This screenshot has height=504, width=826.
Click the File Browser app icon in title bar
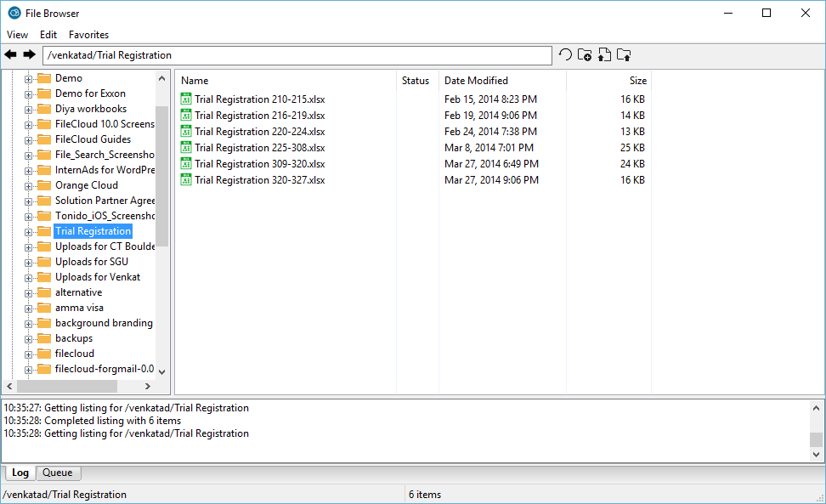14,13
